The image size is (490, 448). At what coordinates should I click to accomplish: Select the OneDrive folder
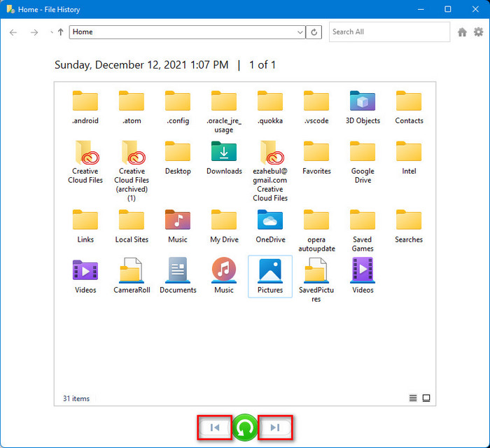pos(270,226)
